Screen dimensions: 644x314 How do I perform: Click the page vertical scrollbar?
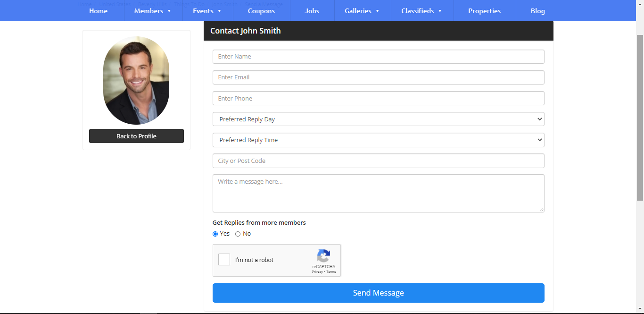pyautogui.click(x=640, y=118)
